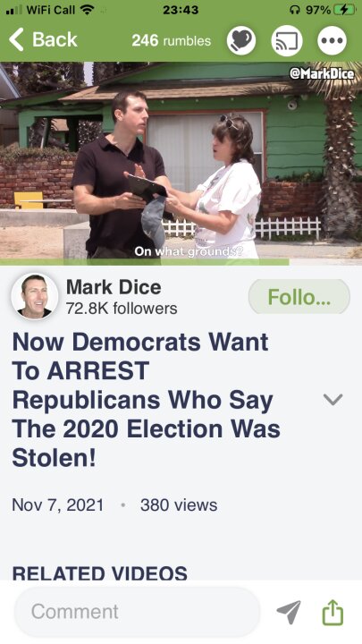This screenshot has width=362, height=644.
Task: Tap the WiFi status icon
Action: (x=87, y=10)
